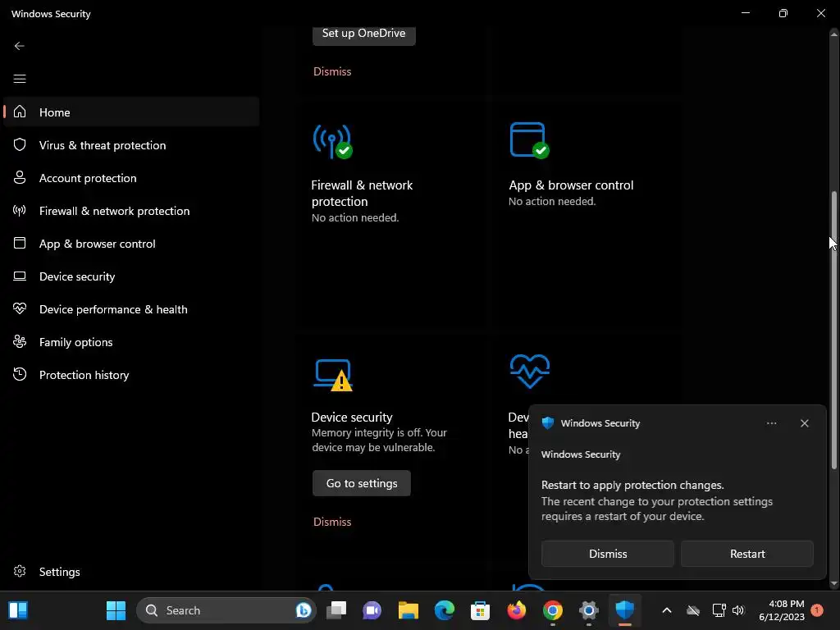Open the Settings app in the taskbar

(588, 610)
